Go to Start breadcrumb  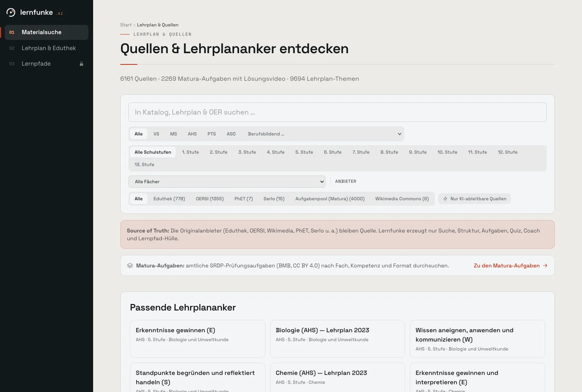[126, 25]
